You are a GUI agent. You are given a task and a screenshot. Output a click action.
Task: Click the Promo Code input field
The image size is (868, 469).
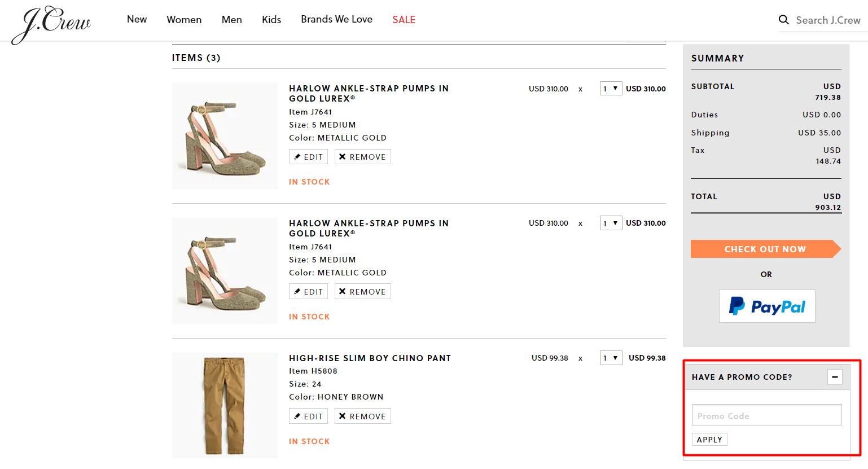[x=766, y=415]
